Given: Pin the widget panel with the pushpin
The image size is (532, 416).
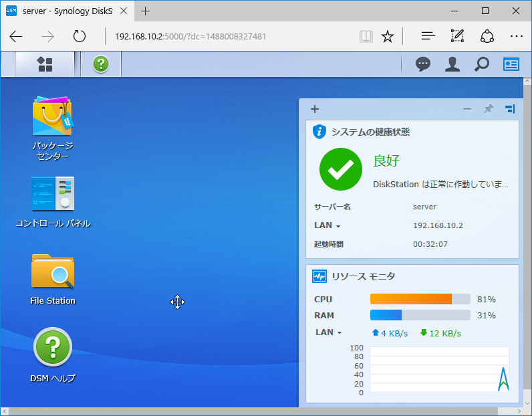Looking at the screenshot, I should pyautogui.click(x=489, y=109).
